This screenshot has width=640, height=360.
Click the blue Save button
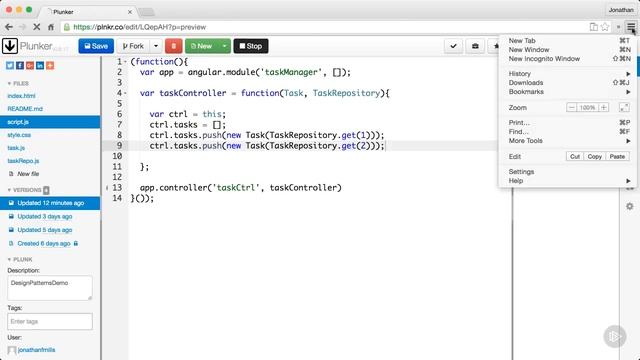click(x=96, y=46)
